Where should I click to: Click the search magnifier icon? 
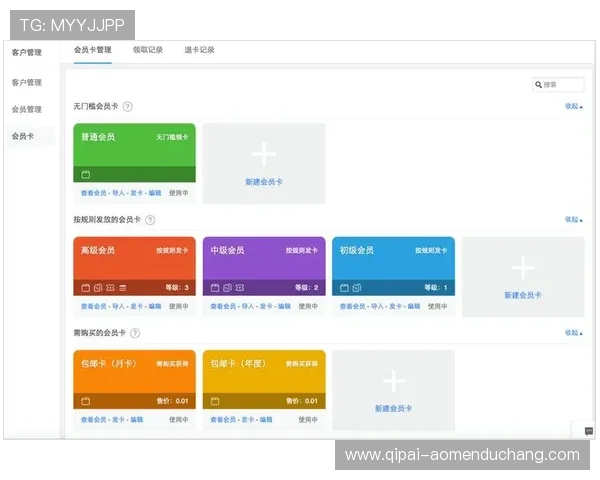(x=538, y=85)
